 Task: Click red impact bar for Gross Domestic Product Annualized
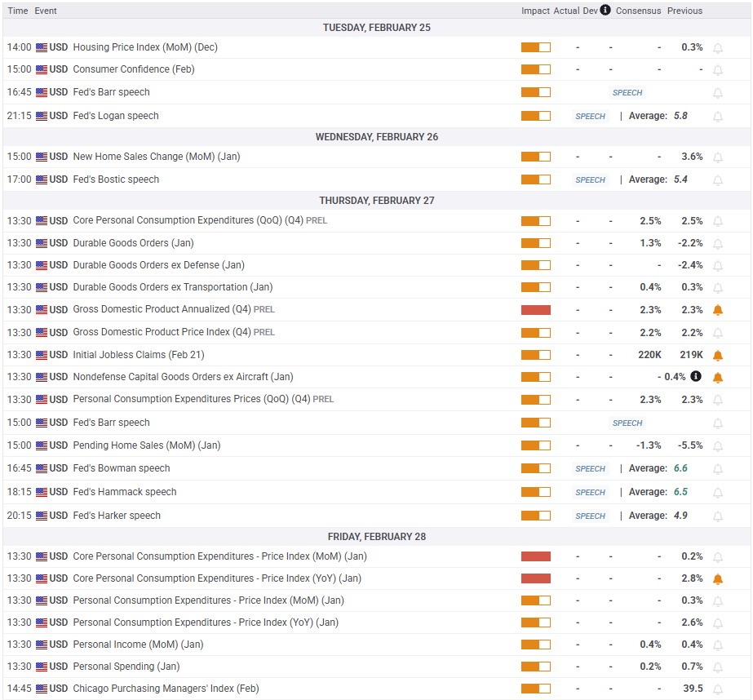535,310
